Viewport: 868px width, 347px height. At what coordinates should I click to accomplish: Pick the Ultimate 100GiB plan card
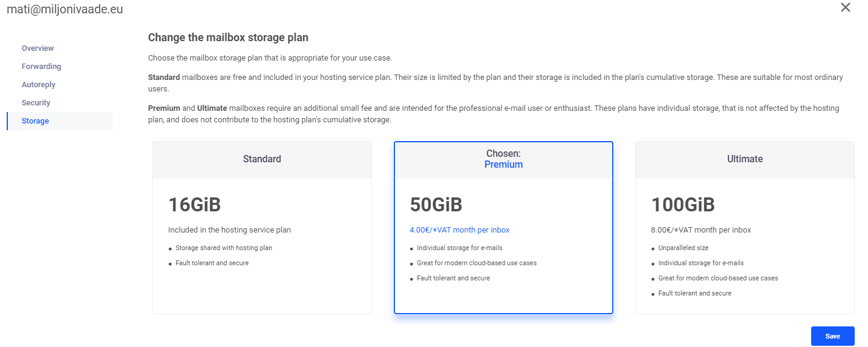pyautogui.click(x=745, y=228)
